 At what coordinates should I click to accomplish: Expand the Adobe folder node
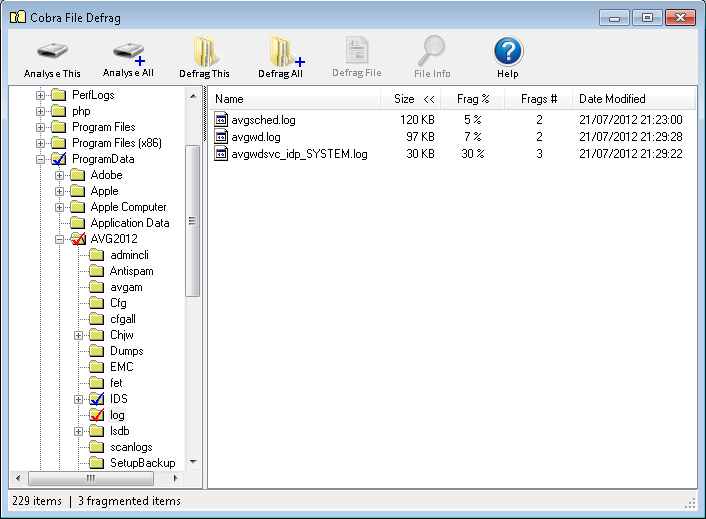click(x=60, y=175)
